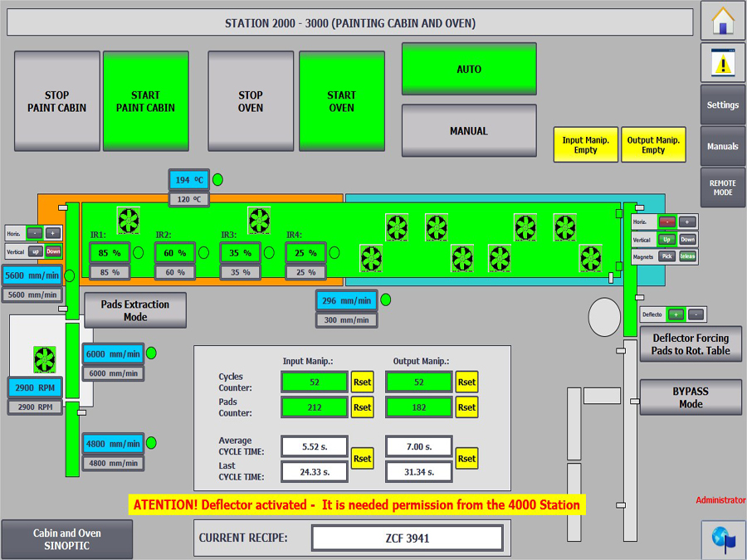Set output manipulator Vertical to Down
Viewport: 747px width, 560px height.
point(687,240)
